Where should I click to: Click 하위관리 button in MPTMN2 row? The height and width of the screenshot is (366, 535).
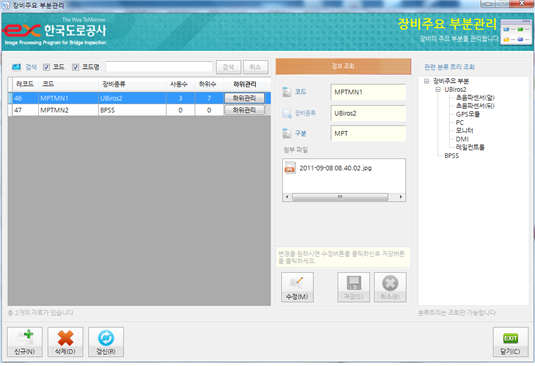pyautogui.click(x=244, y=110)
